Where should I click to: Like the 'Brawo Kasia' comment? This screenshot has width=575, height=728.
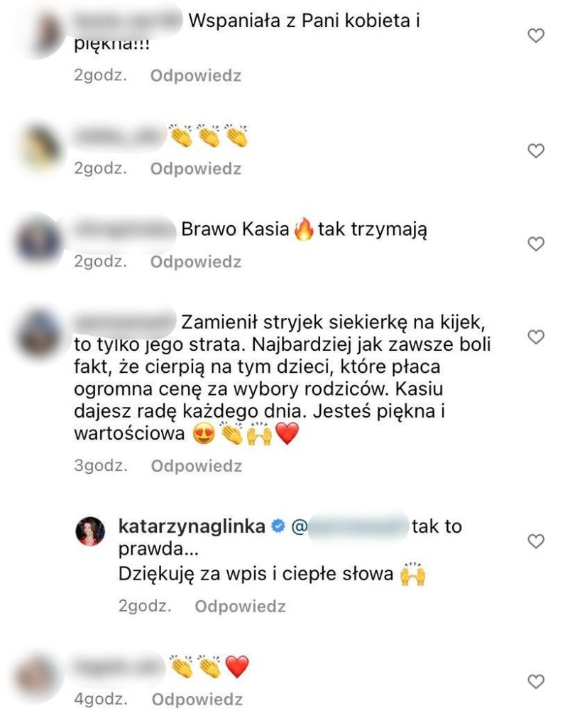point(536,244)
